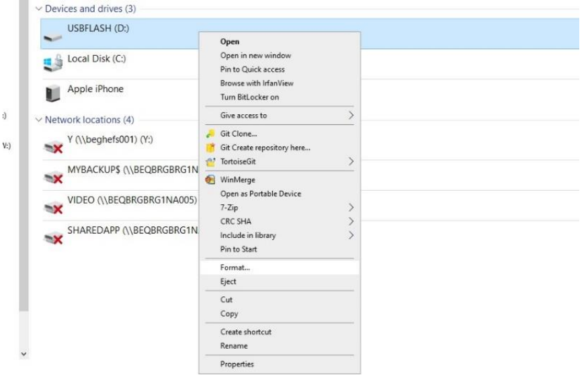
Task: Click the WinMerge icon in context menu
Action: coord(210,180)
